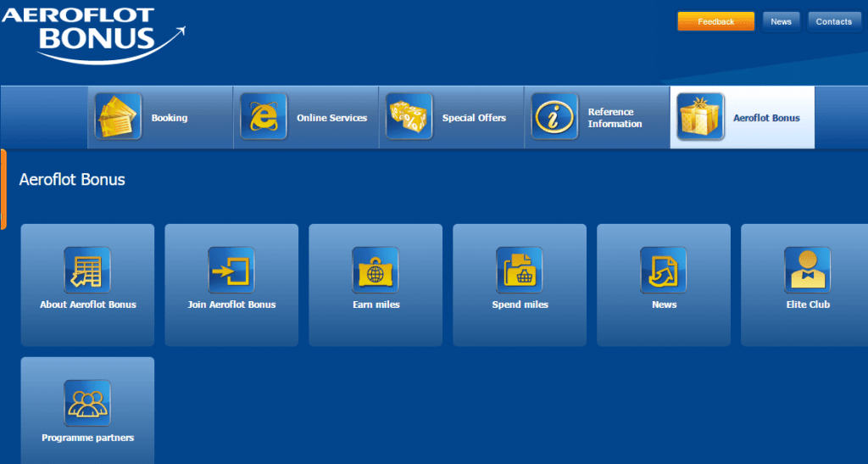This screenshot has height=464, width=868.
Task: Click the Special Offers dice icon
Action: pos(409,116)
